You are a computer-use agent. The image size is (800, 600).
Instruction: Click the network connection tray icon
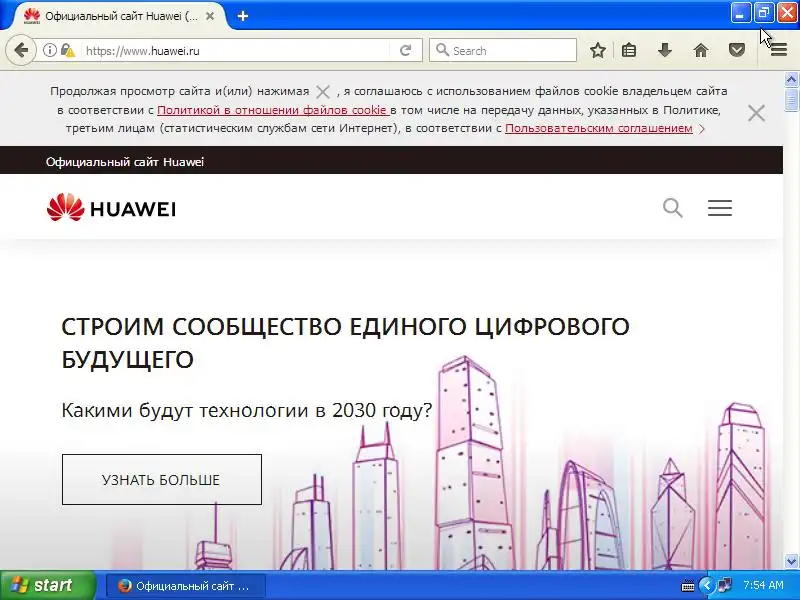(724, 585)
